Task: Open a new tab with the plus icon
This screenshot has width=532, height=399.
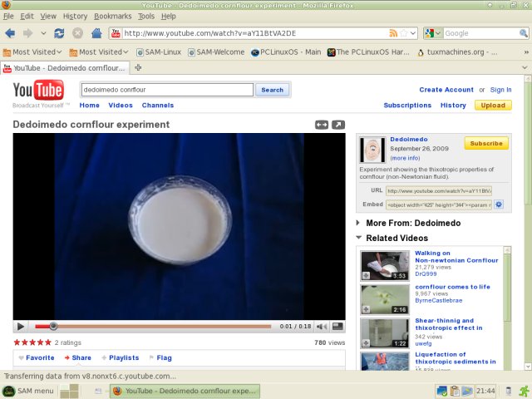Action: pyautogui.click(x=138, y=67)
